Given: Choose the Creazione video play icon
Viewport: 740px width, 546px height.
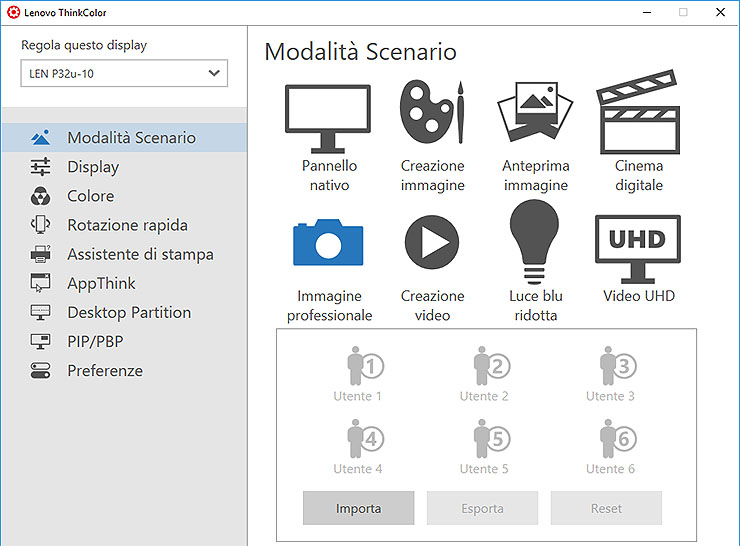Looking at the screenshot, I should click(x=432, y=243).
